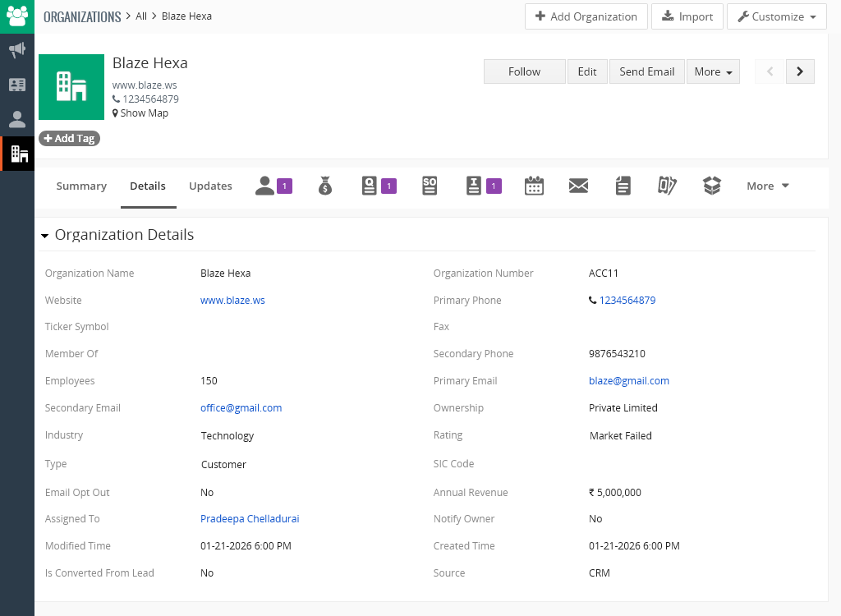Open the Organizations building sidebar icon
Screen dimensions: 841x616
pyautogui.click(x=18, y=154)
